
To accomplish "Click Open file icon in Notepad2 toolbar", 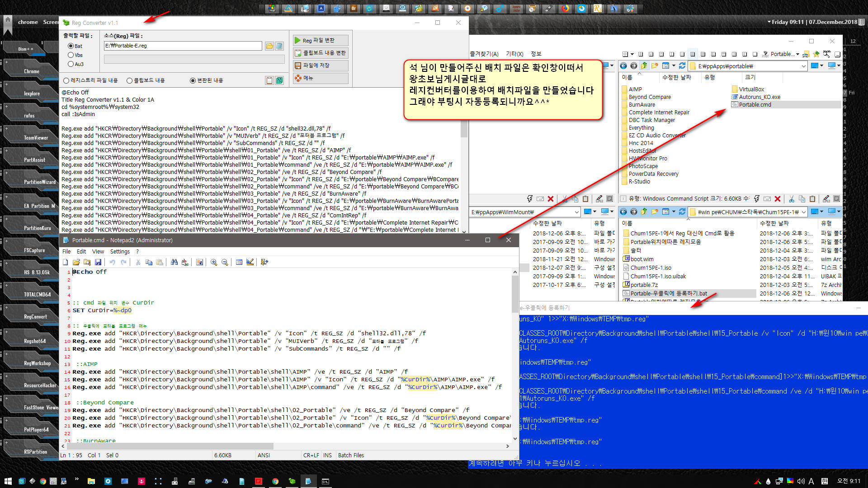I will pos(76,262).
